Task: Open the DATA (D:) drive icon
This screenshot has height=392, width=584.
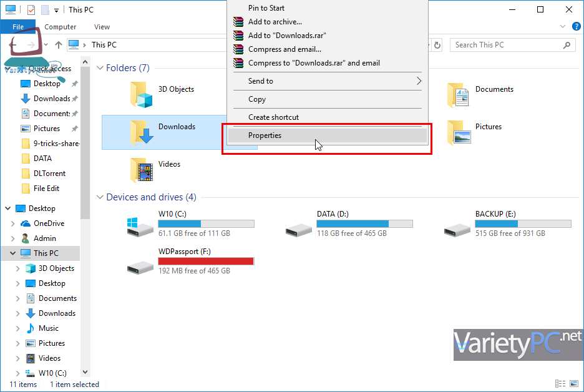Action: [x=298, y=228]
